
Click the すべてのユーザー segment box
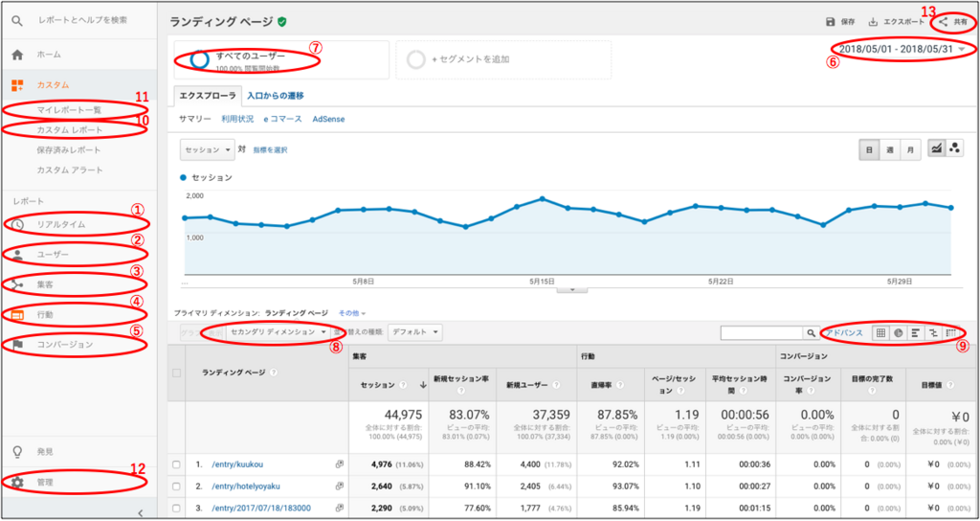(x=281, y=60)
